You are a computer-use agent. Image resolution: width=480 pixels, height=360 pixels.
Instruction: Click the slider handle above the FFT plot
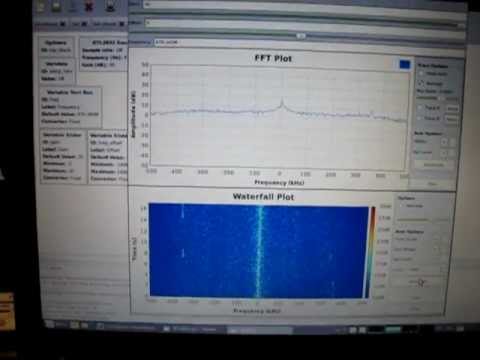301,35
